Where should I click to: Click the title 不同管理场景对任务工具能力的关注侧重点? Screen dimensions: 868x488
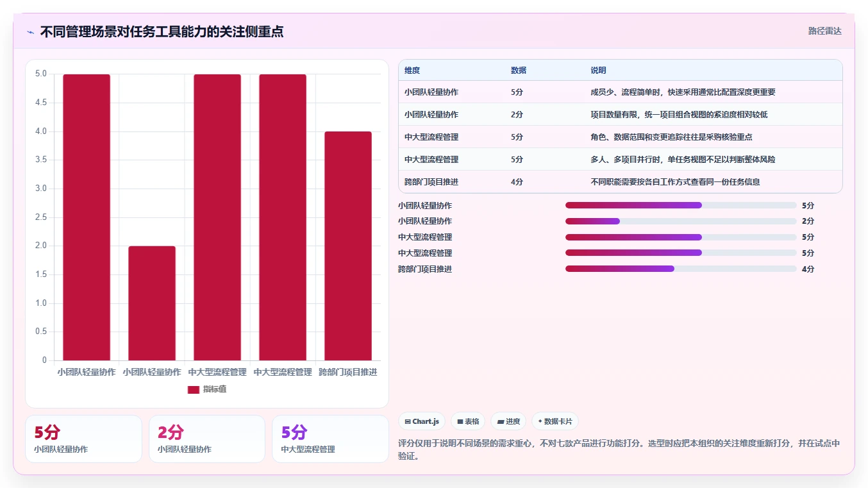(x=162, y=31)
